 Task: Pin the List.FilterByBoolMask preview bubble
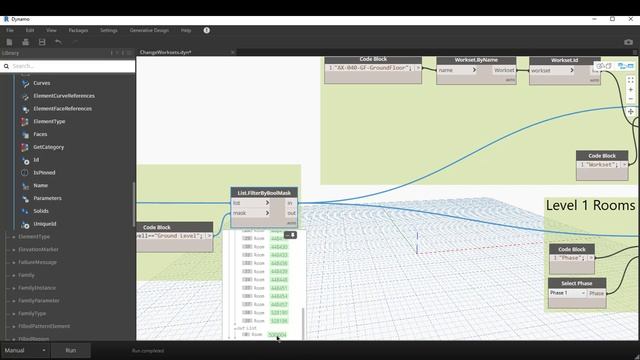pyautogui.click(x=293, y=235)
